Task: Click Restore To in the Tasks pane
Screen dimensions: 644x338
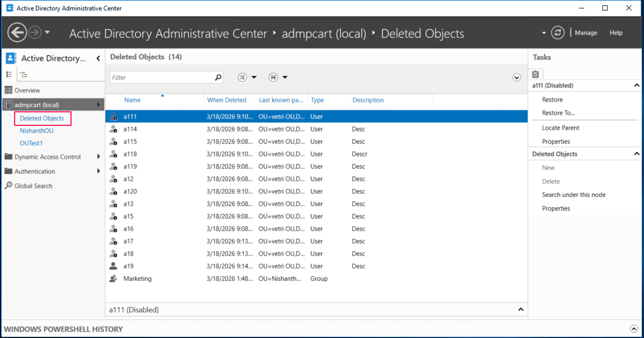Action: point(558,113)
